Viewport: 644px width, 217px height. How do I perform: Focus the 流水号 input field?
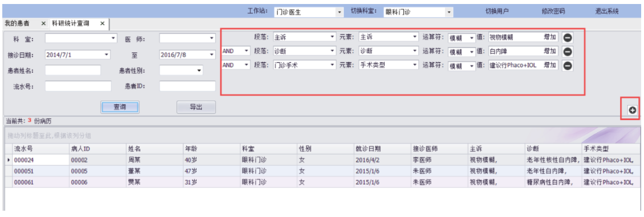(78, 86)
